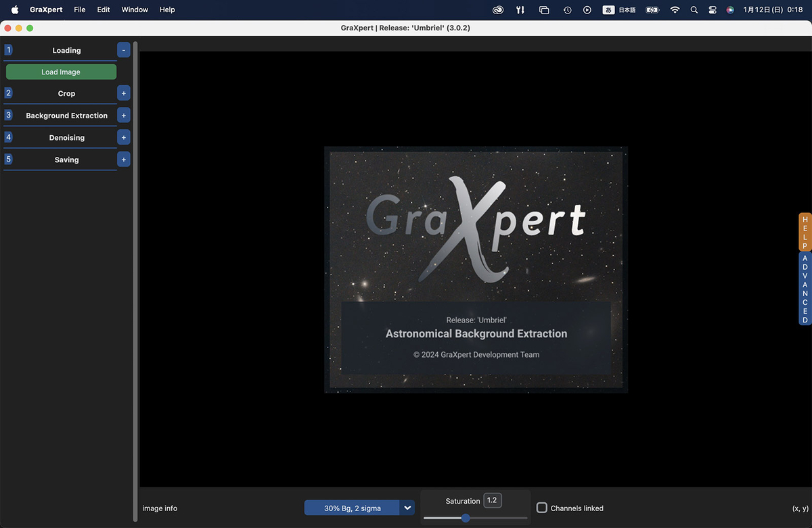The height and width of the screenshot is (528, 812).
Task: Open the Window menu
Action: click(134, 9)
